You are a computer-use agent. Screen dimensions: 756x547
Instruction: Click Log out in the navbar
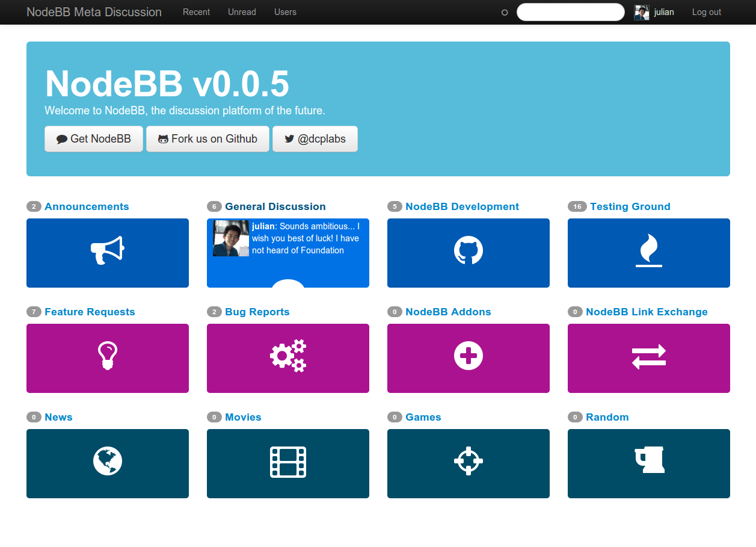pos(707,12)
